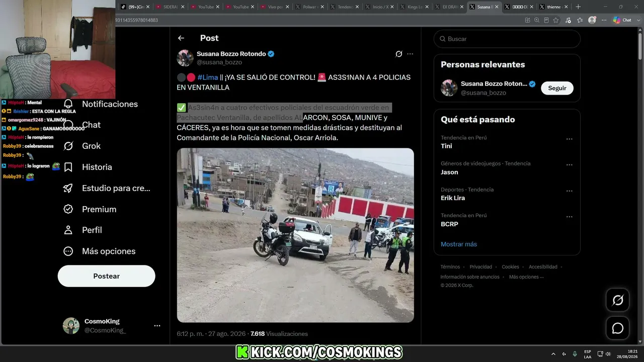Click the microphone icon in system tray
The width and height of the screenshot is (644, 362).
coord(575,354)
